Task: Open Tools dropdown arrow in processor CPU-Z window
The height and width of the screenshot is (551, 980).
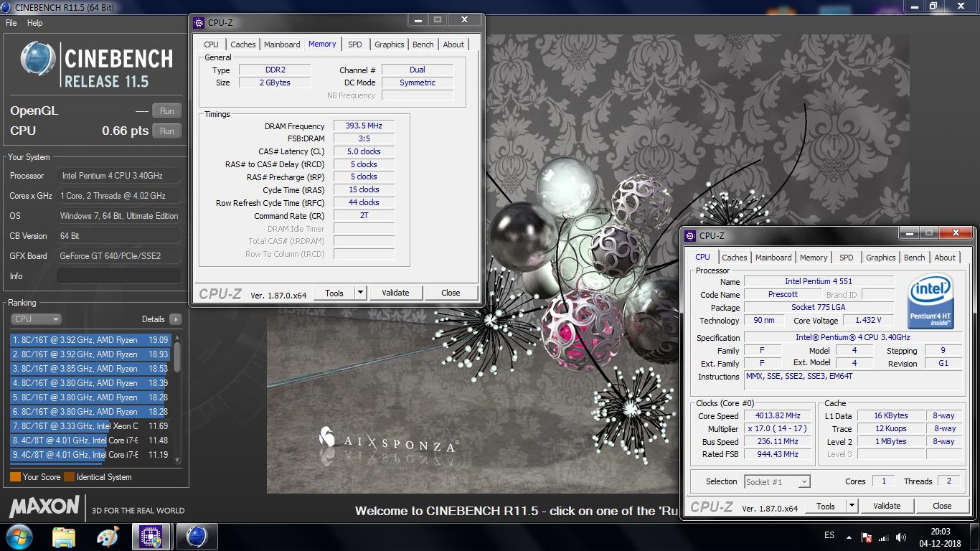Action: (x=852, y=506)
